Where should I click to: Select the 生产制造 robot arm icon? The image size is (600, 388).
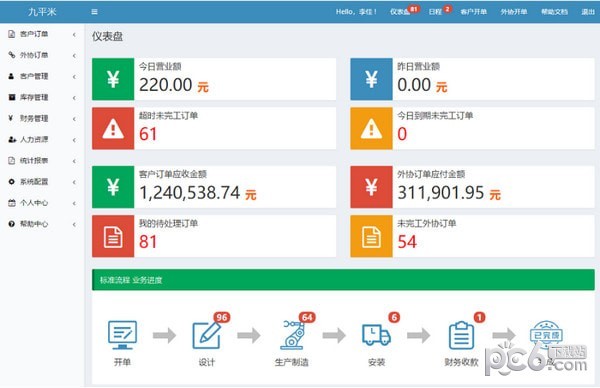point(292,335)
